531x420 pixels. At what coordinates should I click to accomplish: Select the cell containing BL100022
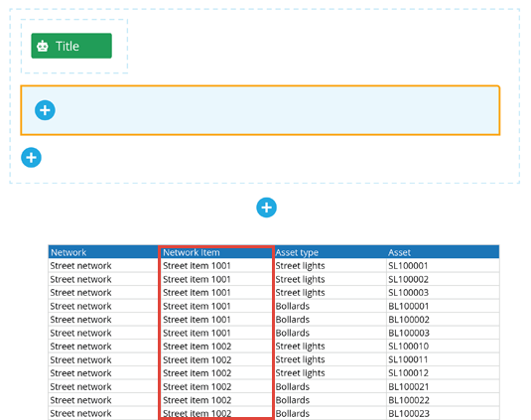(x=443, y=400)
